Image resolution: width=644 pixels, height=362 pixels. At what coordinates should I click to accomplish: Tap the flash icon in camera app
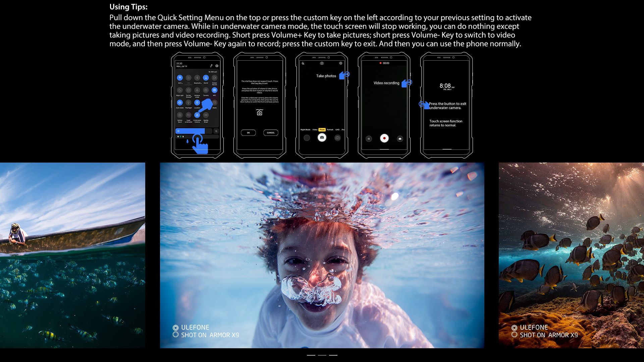pyautogui.click(x=303, y=63)
